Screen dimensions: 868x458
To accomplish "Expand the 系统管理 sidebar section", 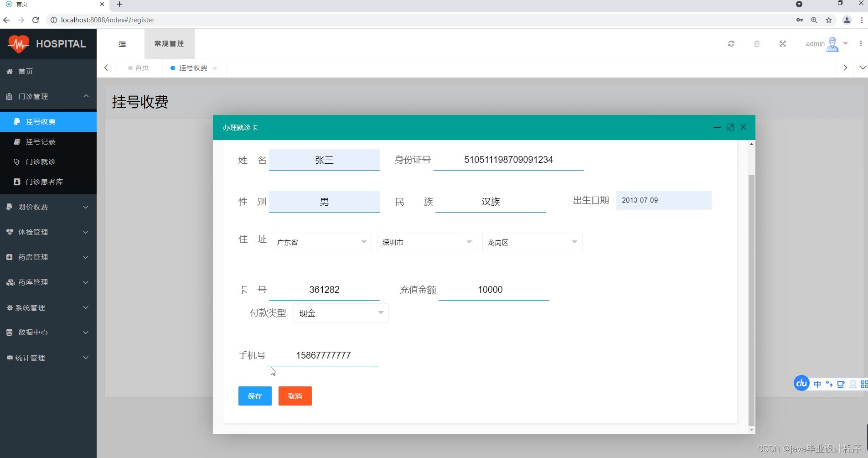I will point(48,308).
